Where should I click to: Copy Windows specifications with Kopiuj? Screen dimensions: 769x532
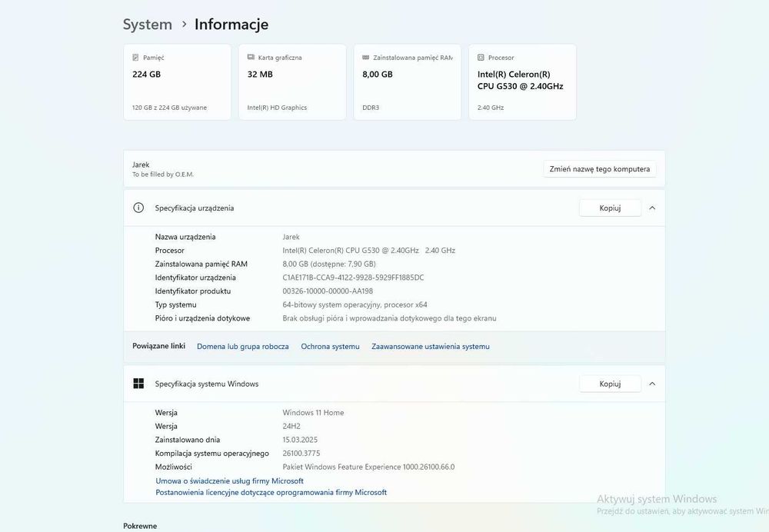coord(610,384)
